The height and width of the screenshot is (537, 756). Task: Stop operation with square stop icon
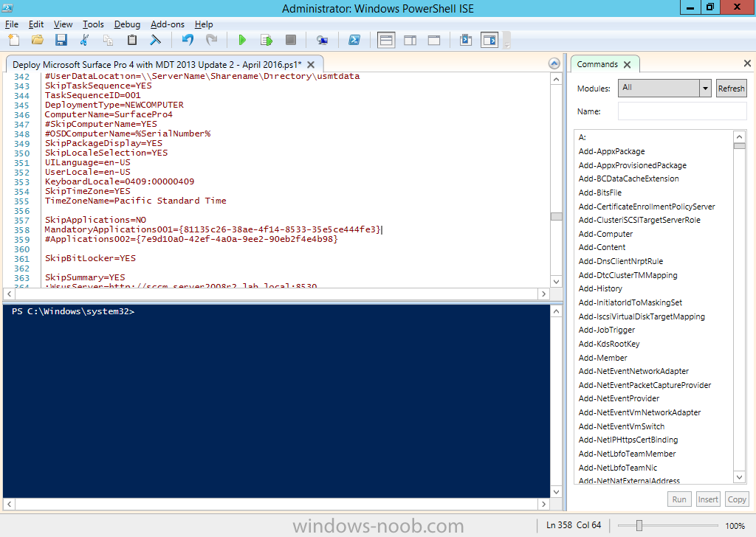(290, 40)
